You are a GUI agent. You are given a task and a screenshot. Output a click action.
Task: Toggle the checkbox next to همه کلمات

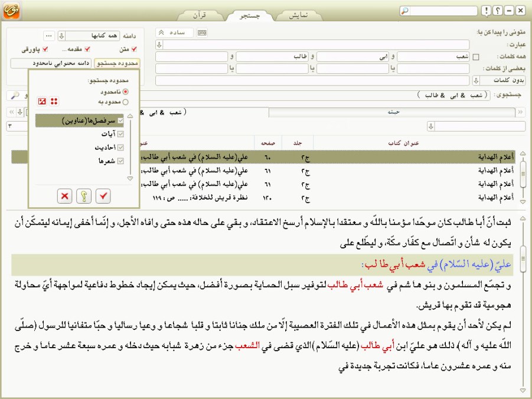(x=476, y=57)
